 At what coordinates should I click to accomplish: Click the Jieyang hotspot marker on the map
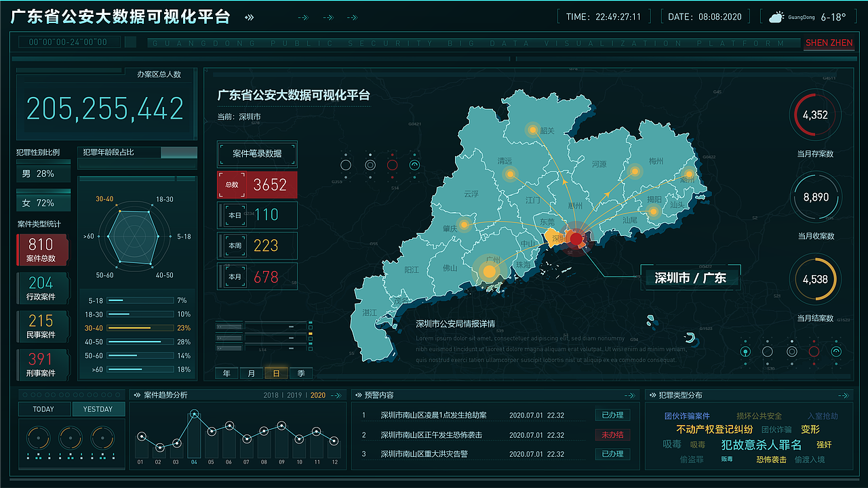(x=653, y=211)
